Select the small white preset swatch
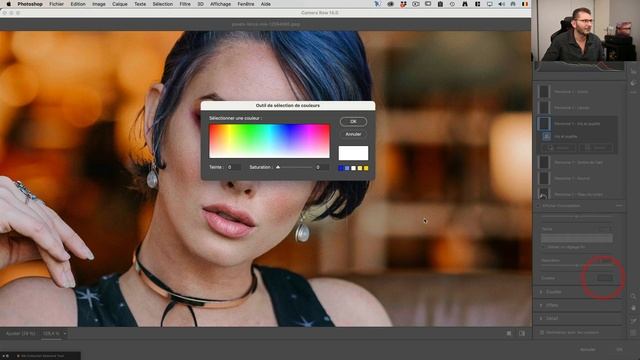The image size is (640, 360). 353,168
